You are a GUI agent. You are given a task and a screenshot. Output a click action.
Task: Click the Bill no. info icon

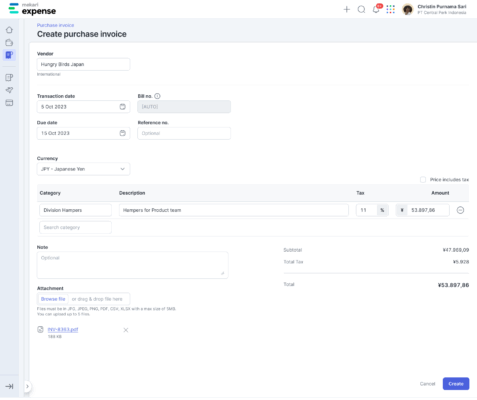click(x=157, y=96)
